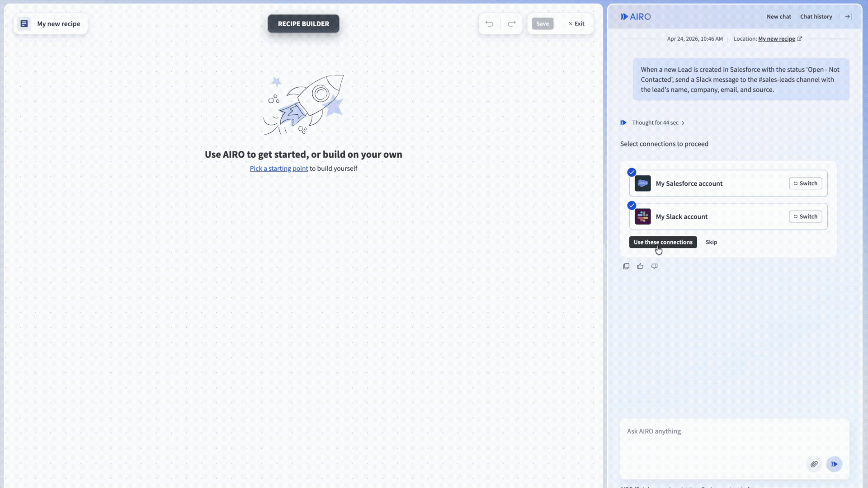Select the My Salesforce account card
The height and width of the screenshot is (488, 868).
[x=728, y=183]
